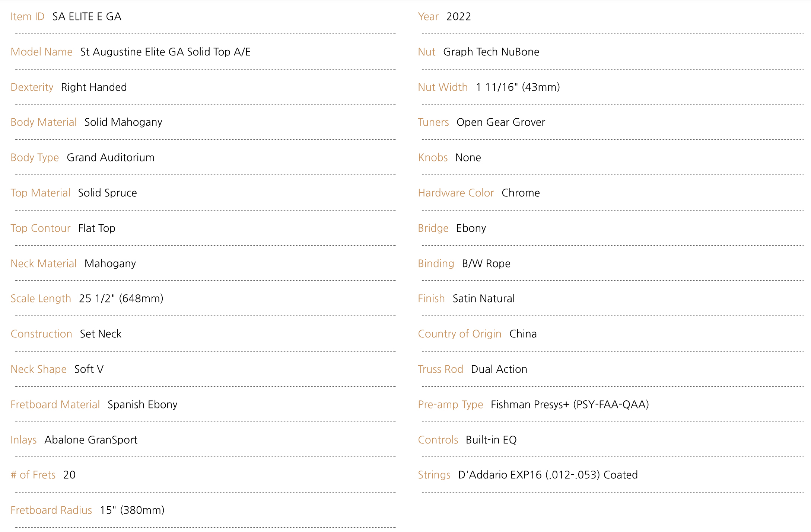This screenshot has width=811, height=532.
Task: Click the Spanish Ebony fretboard material value
Action: coord(142,404)
